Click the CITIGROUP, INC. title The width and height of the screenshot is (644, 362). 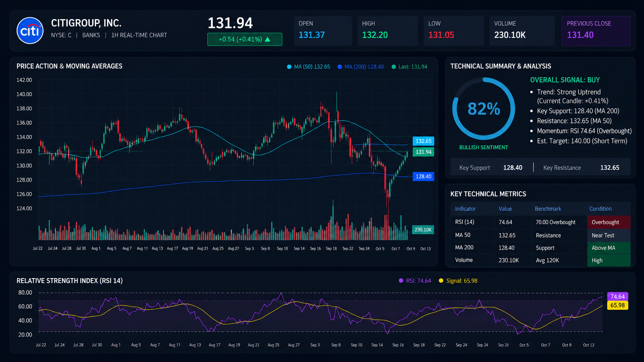click(x=86, y=23)
